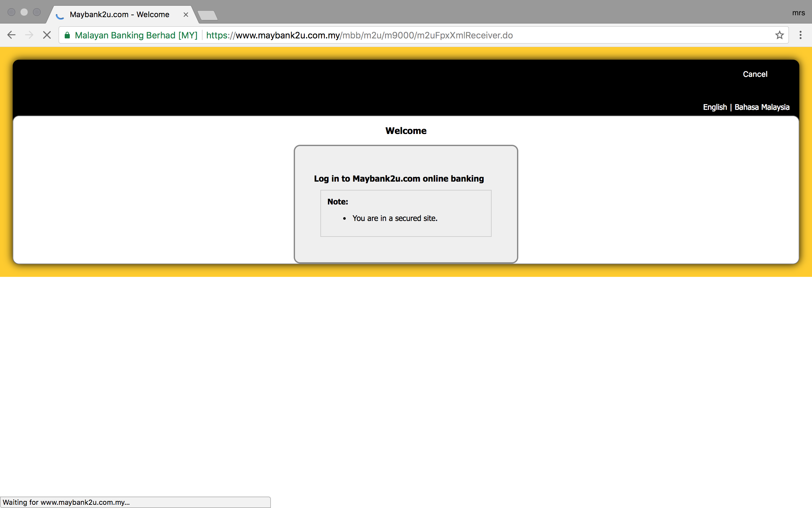Click the mrs profile button
This screenshot has width=812, height=508.
point(798,13)
